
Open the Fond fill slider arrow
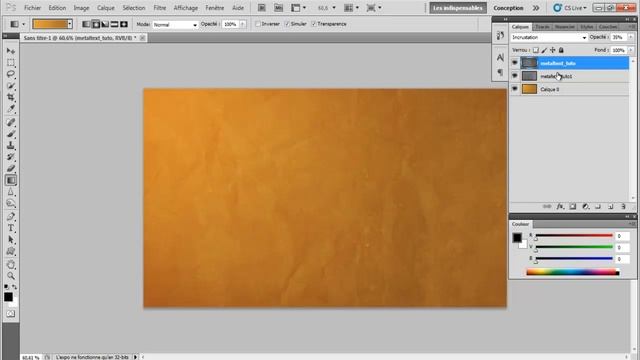pos(631,50)
